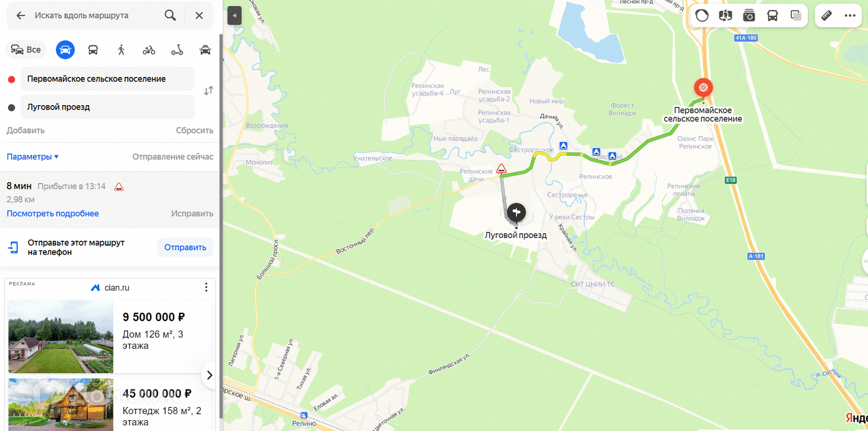Click Посмотреть подробнее link
The image size is (868, 431).
coord(53,214)
